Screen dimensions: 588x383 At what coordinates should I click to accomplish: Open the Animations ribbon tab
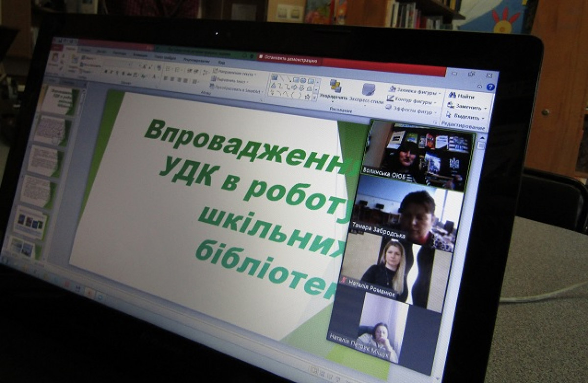point(140,55)
